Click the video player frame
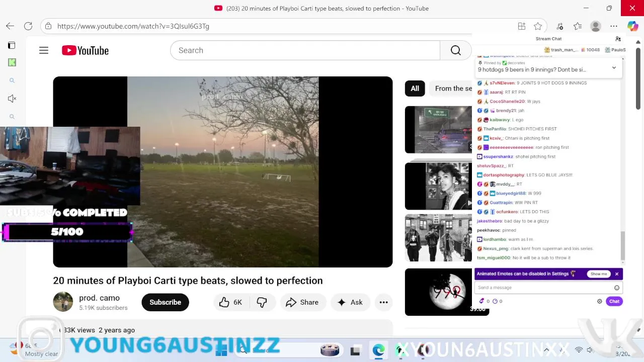Image resolution: width=644 pixels, height=362 pixels. pyautogui.click(x=223, y=172)
